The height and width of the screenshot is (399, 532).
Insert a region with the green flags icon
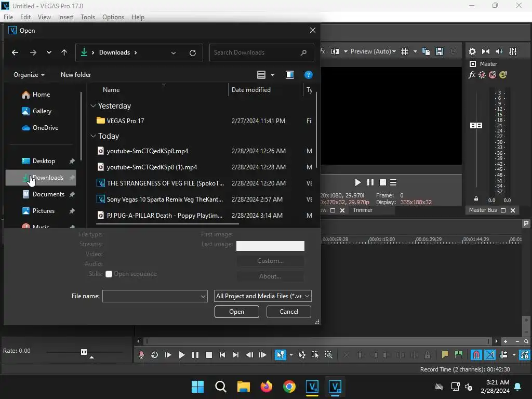coord(459,355)
